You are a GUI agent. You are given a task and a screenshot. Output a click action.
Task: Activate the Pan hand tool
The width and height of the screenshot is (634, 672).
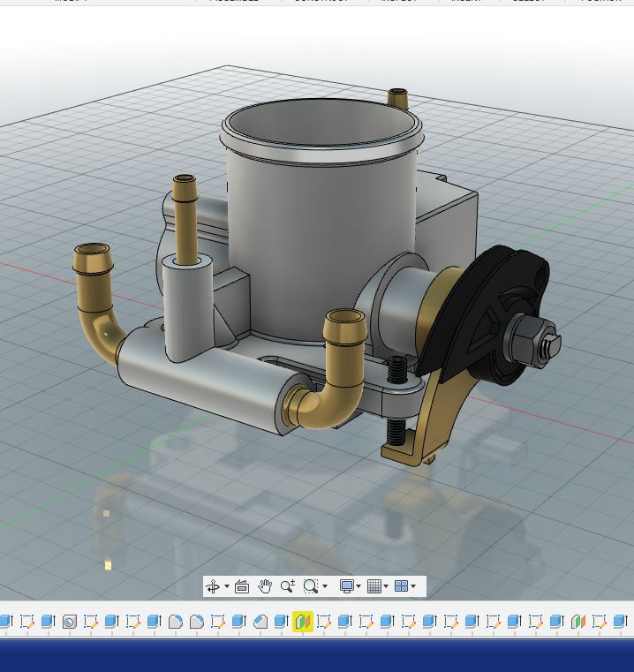point(265,585)
